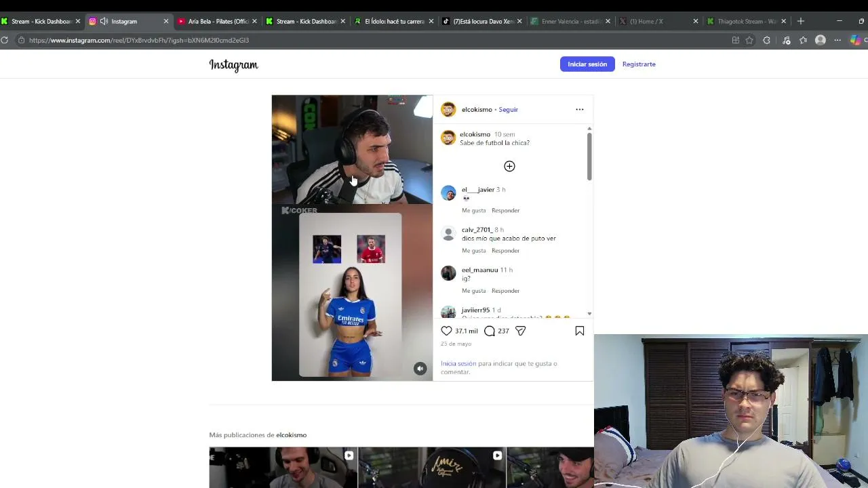Open calv_2701_'s profile picture
Screen dimensions: 868x488
click(x=448, y=233)
